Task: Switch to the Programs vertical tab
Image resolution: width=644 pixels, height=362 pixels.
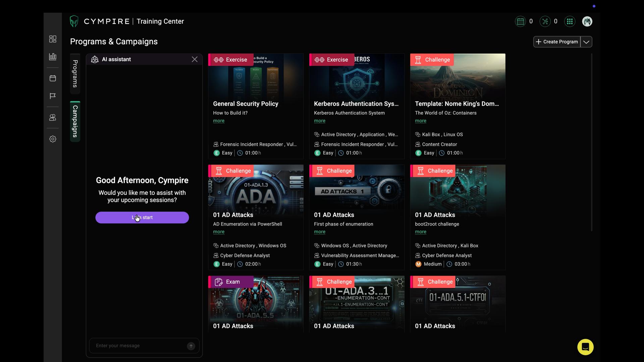Action: click(x=75, y=74)
